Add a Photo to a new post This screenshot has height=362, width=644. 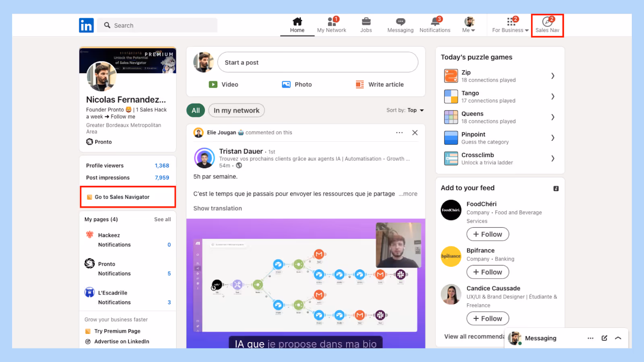pyautogui.click(x=297, y=84)
